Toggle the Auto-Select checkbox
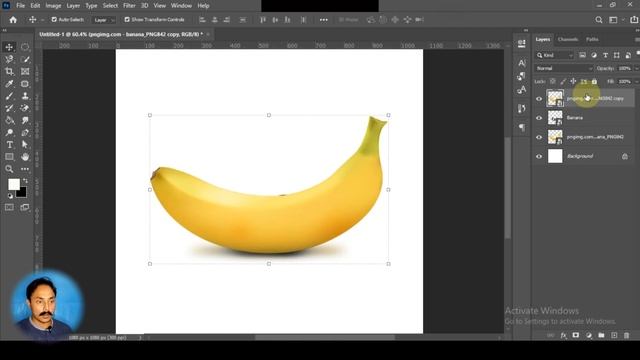 pyautogui.click(x=54, y=20)
